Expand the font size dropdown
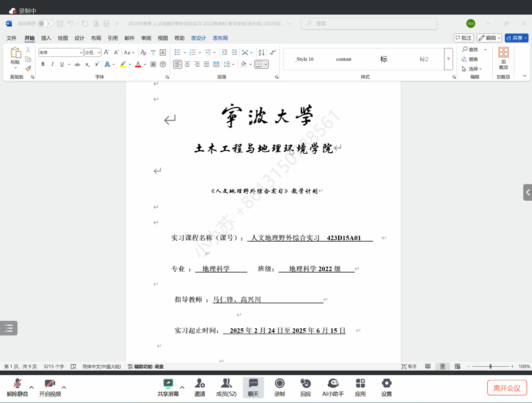 pyautogui.click(x=99, y=53)
